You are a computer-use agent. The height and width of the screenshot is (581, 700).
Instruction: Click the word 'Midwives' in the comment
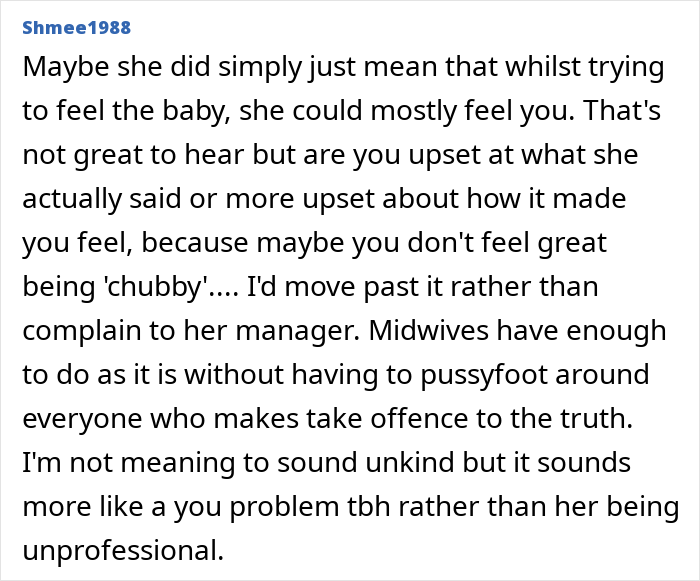(429, 330)
